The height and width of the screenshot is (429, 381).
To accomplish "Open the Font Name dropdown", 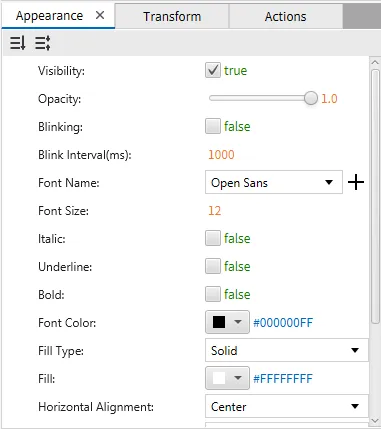I will click(274, 182).
